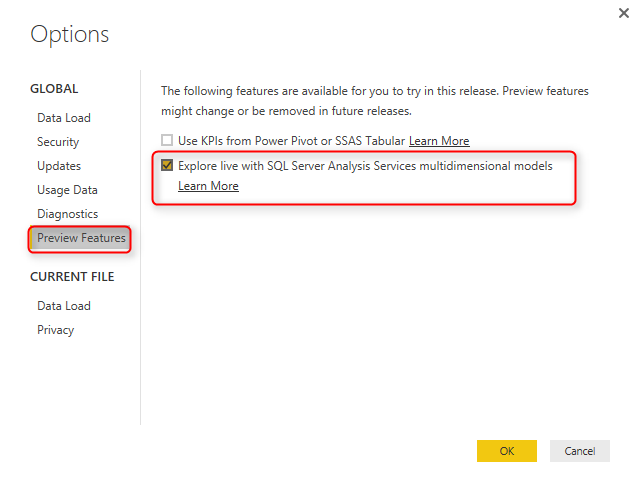Select Data Load under the GLOBAL section

click(64, 118)
